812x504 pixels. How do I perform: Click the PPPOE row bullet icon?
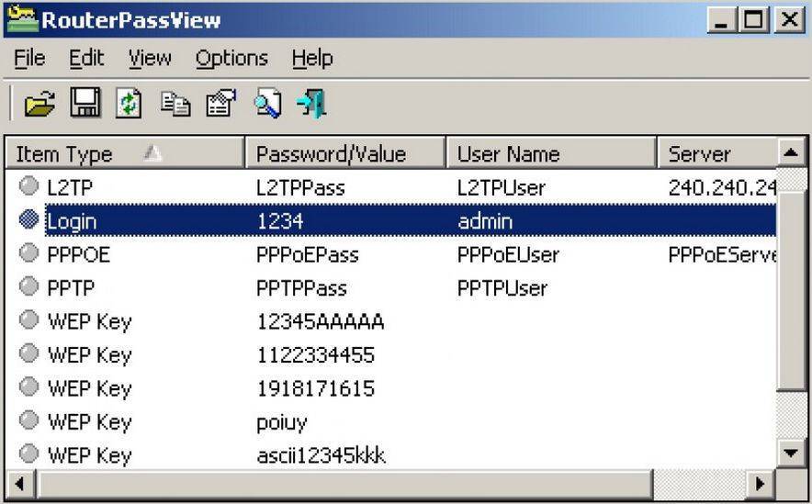pos(29,253)
